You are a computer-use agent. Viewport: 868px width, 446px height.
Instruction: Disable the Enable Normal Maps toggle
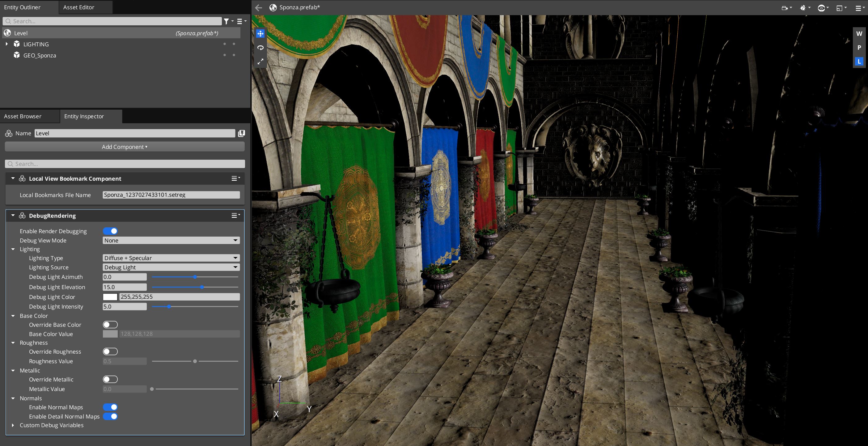(110, 407)
